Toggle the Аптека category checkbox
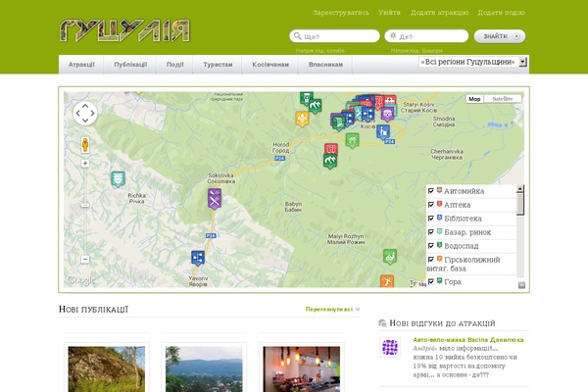This screenshot has width=588, height=392. (x=431, y=204)
